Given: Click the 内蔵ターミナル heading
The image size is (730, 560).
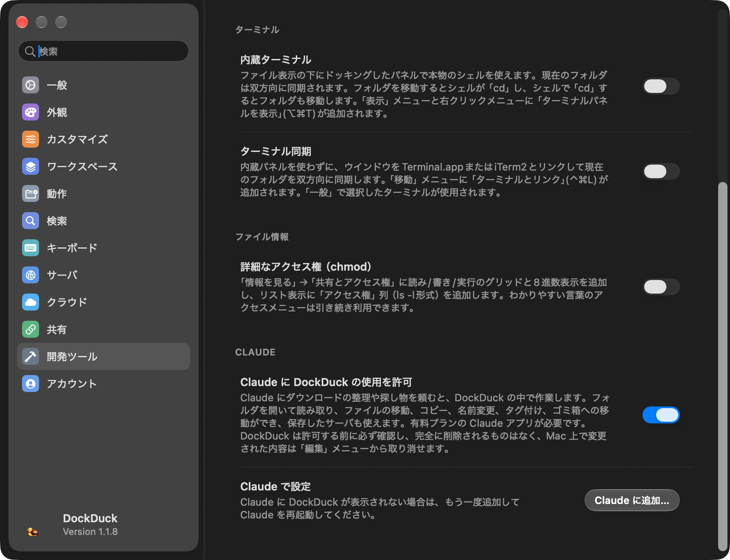Looking at the screenshot, I should coord(276,60).
